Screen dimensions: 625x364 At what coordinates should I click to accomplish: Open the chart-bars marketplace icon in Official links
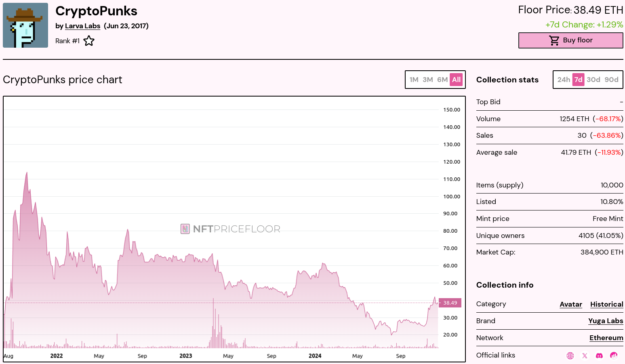(x=614, y=356)
